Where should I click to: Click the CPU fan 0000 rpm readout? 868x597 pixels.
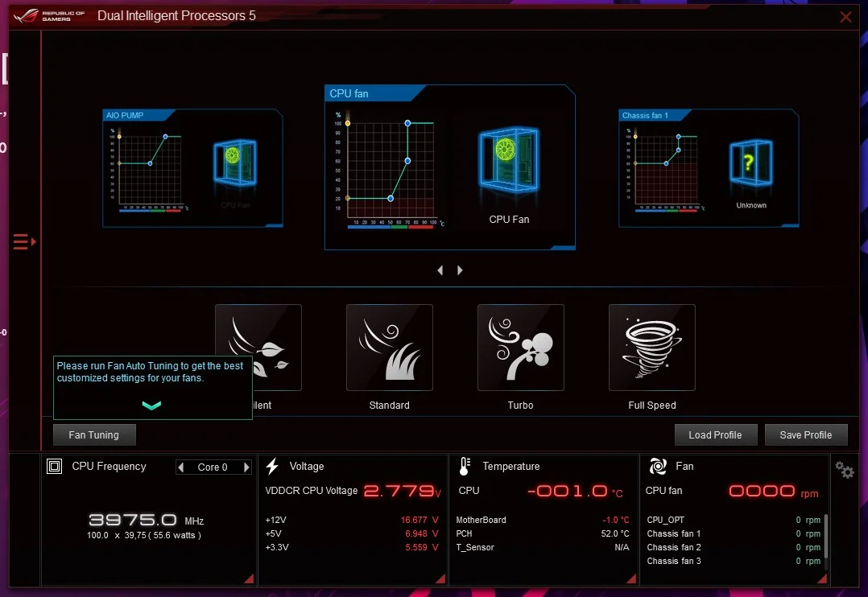coord(773,492)
